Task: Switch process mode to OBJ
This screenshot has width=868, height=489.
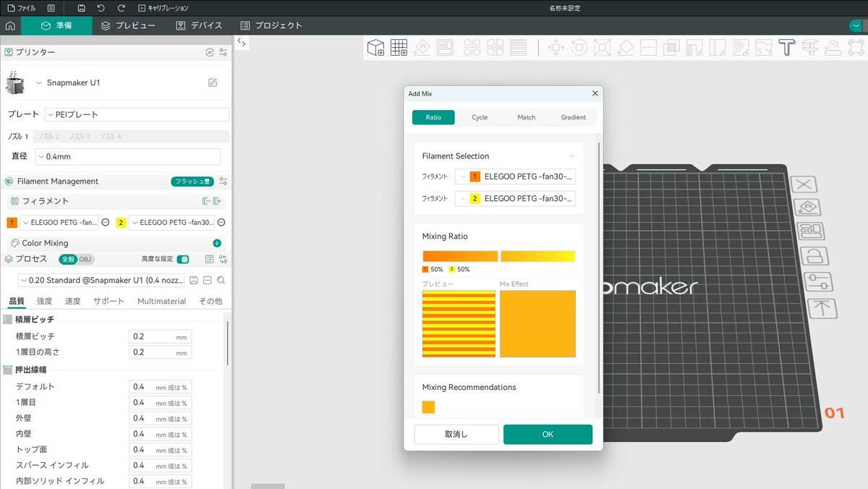Action: click(85, 259)
